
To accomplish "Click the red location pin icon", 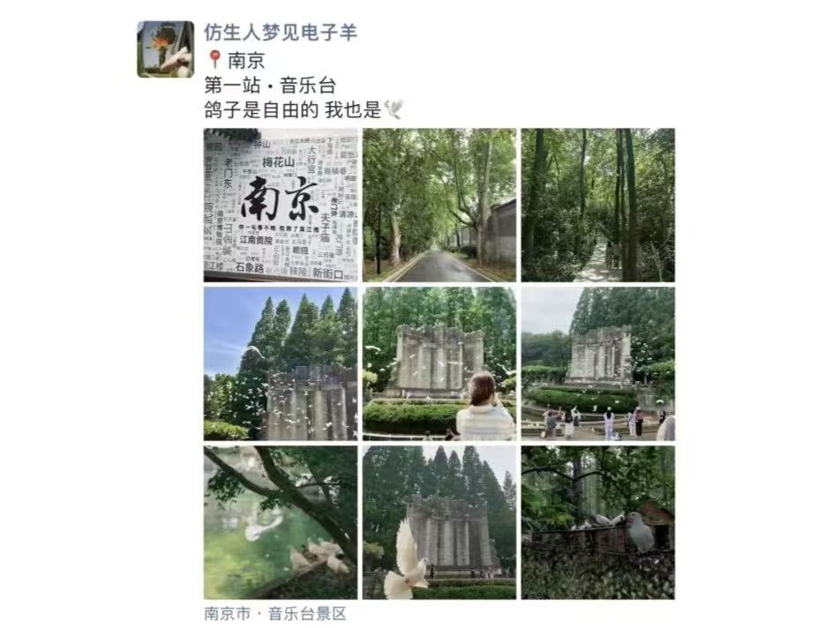I will [x=214, y=60].
